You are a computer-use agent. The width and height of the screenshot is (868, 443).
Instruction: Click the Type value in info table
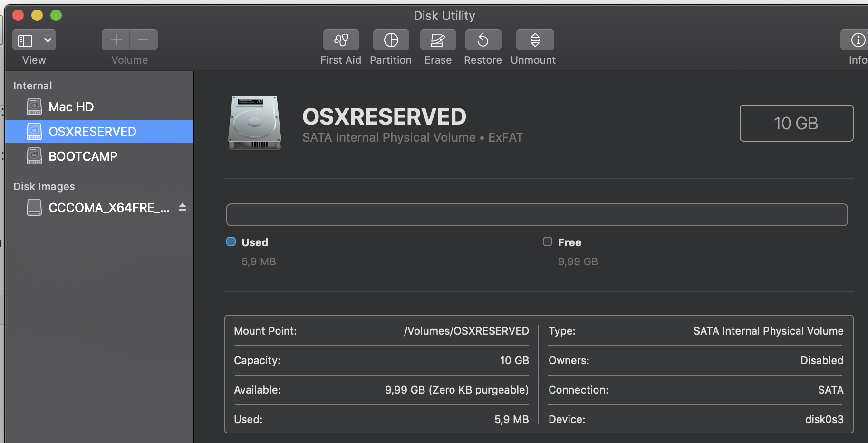768,331
